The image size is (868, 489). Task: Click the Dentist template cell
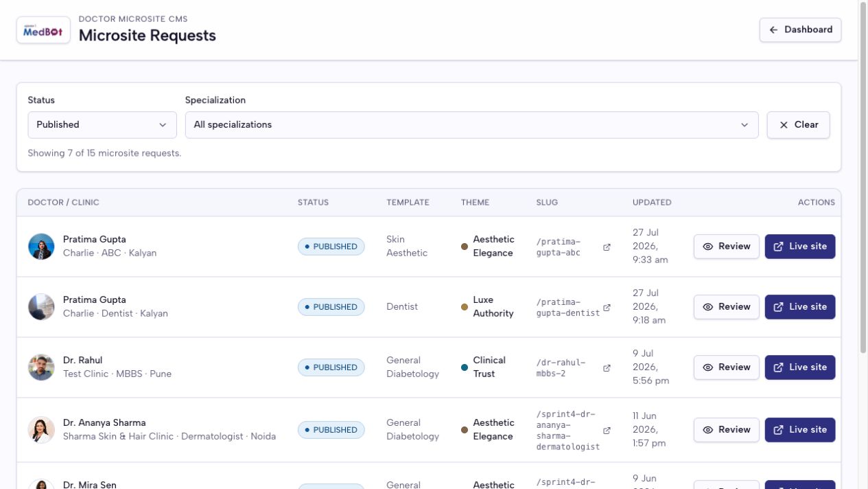402,307
